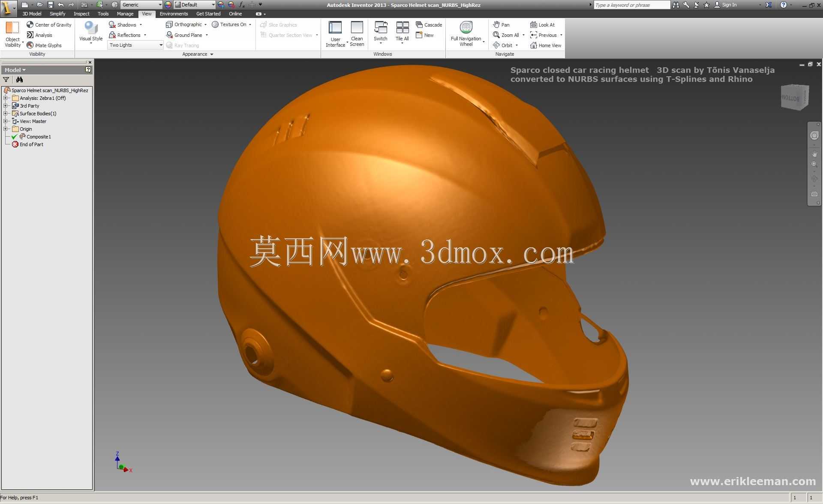Image resolution: width=823 pixels, height=504 pixels.
Task: Click the iMate Glyphs button
Action: [44, 45]
